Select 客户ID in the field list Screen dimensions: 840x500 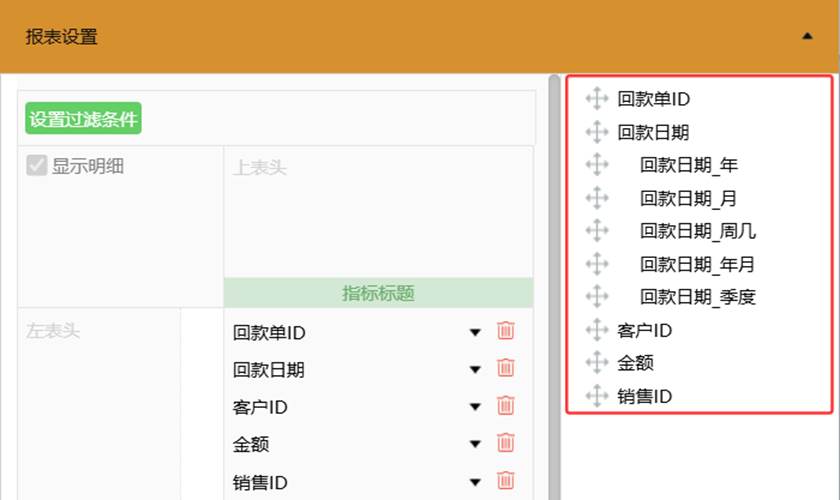point(644,331)
